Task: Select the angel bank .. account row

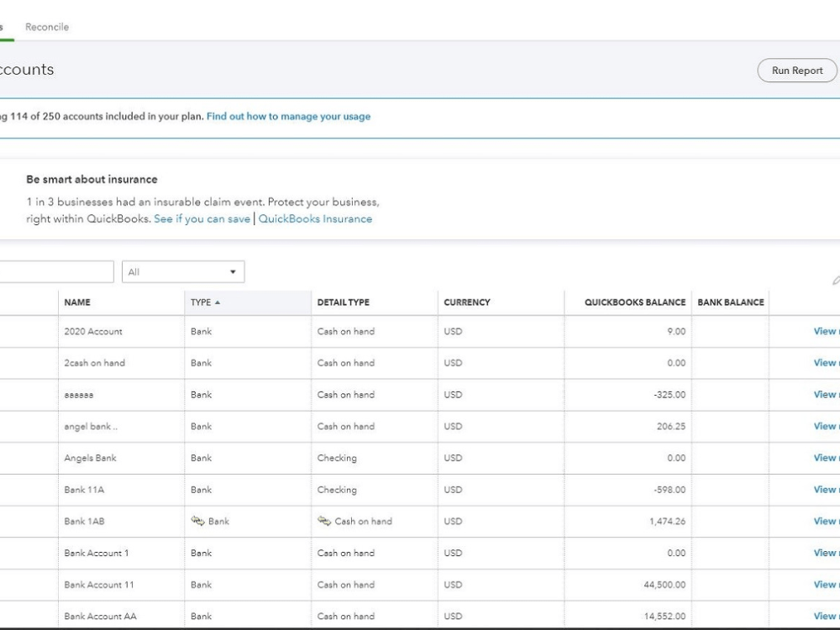Action: click(x=420, y=427)
